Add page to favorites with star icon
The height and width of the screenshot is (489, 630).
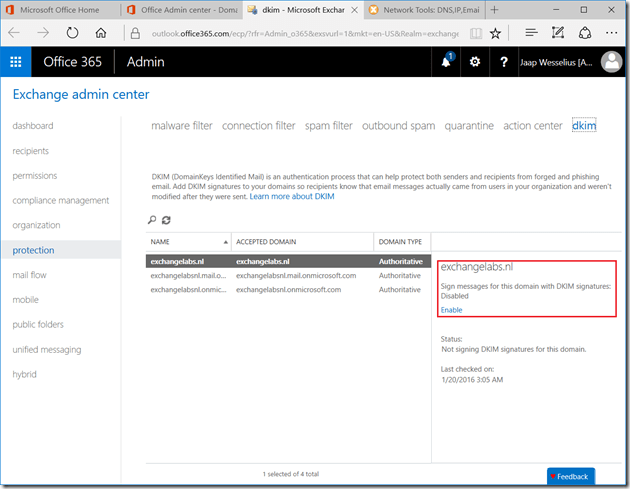(x=495, y=33)
